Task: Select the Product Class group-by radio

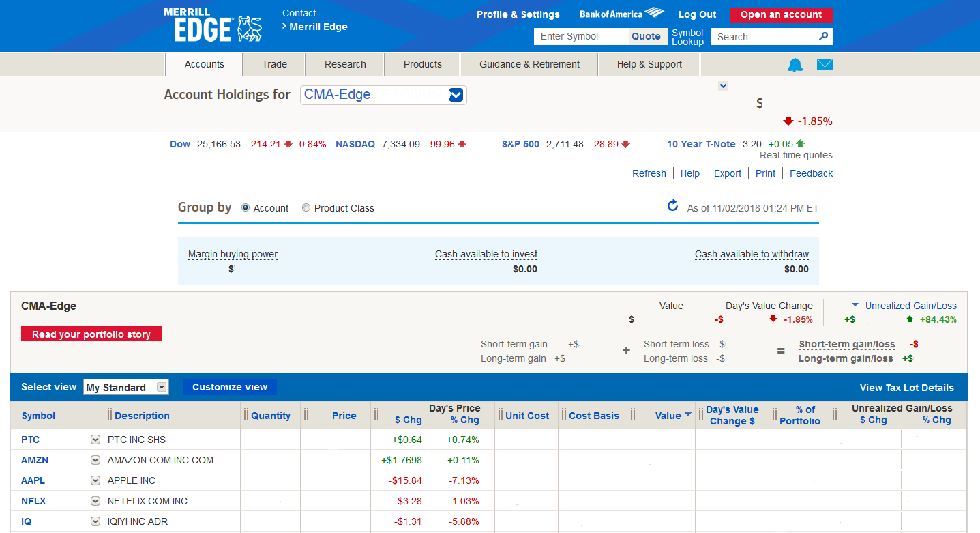Action: pos(306,207)
